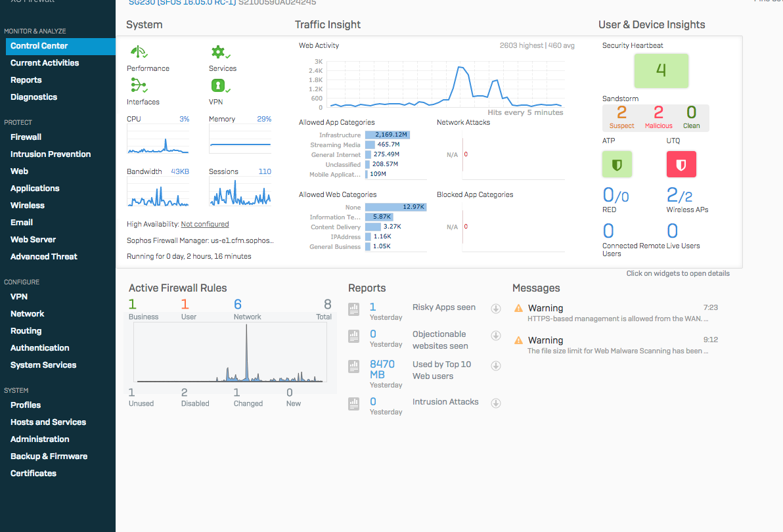783x532 pixels.
Task: Click the Changed firewall rules count
Action: [x=236, y=393]
